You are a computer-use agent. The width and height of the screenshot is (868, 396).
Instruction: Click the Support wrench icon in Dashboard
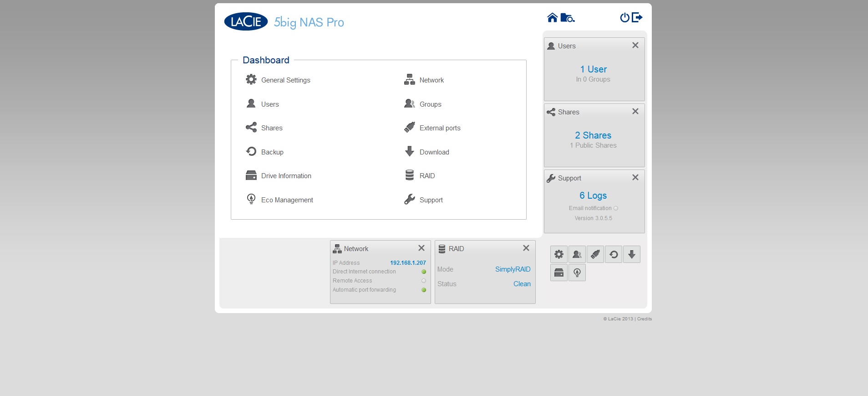coord(410,199)
